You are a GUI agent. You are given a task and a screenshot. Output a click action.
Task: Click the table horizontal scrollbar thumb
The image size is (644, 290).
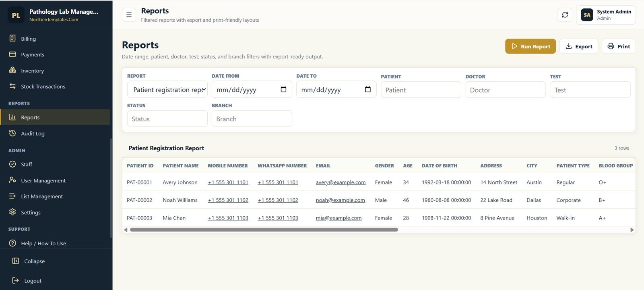[264, 230]
